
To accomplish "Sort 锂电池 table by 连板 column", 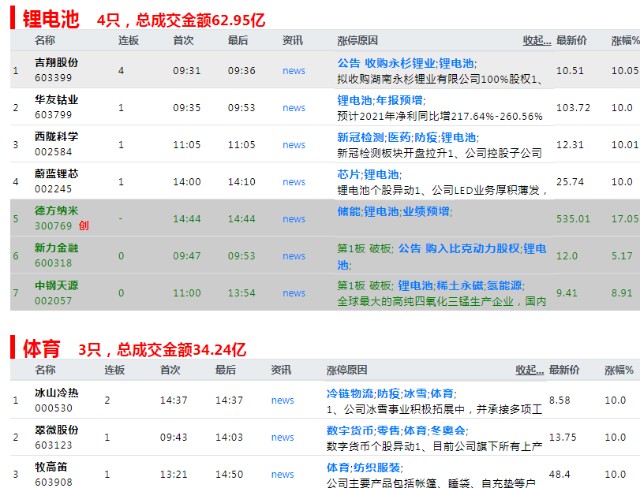I will [x=129, y=40].
